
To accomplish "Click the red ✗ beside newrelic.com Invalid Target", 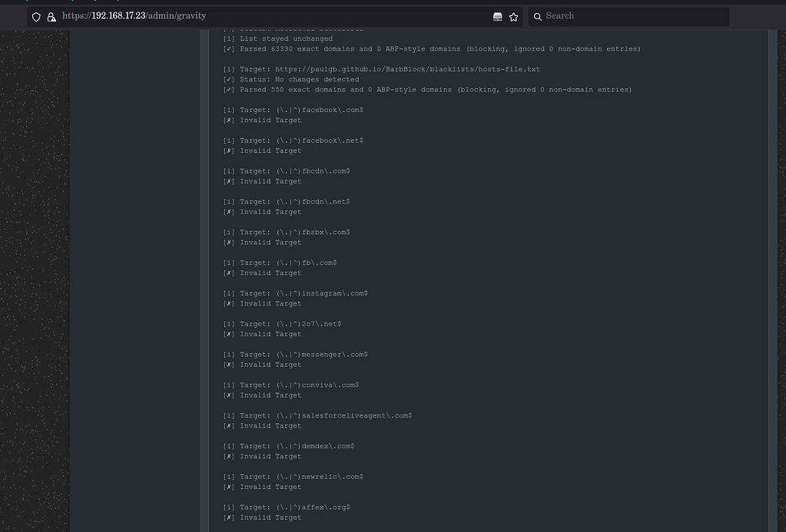I will [228, 487].
